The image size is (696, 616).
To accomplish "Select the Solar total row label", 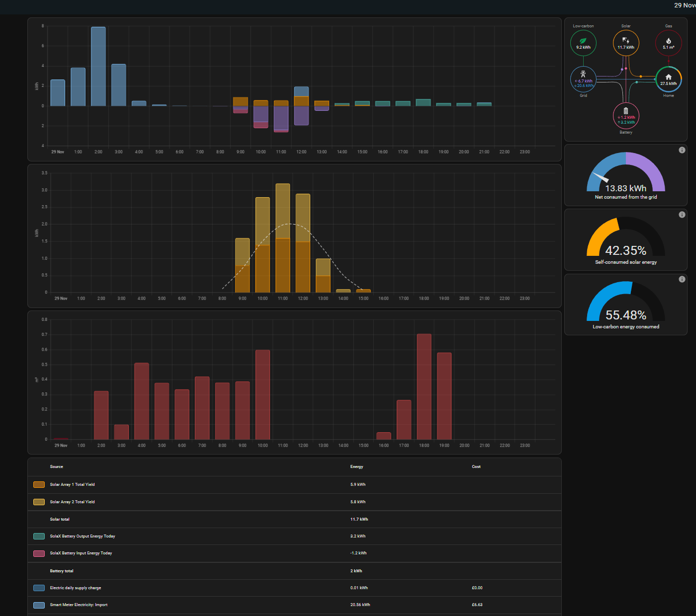I will 60,519.
